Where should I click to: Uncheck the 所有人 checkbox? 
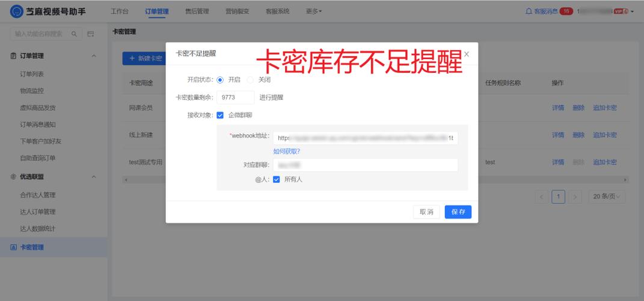pos(277,179)
